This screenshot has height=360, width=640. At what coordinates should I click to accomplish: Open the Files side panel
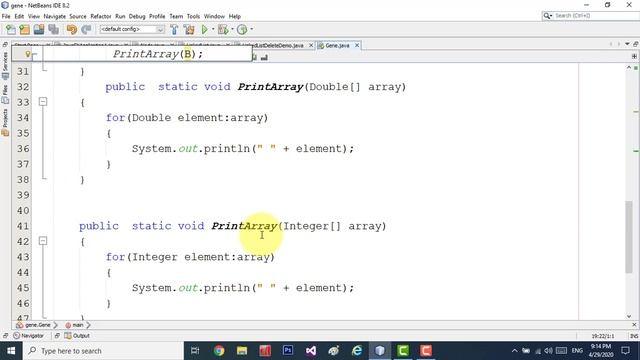pos(5,94)
